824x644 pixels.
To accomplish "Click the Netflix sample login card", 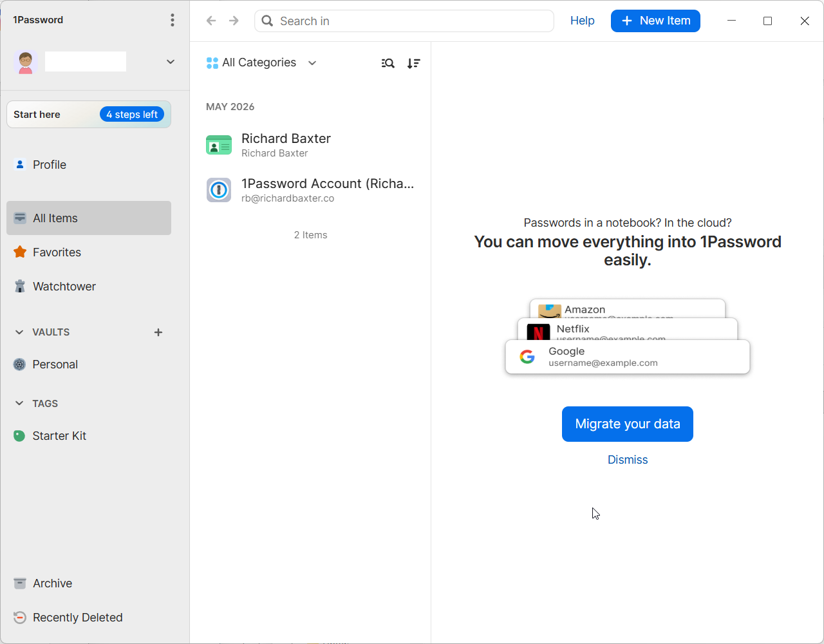I will point(628,329).
